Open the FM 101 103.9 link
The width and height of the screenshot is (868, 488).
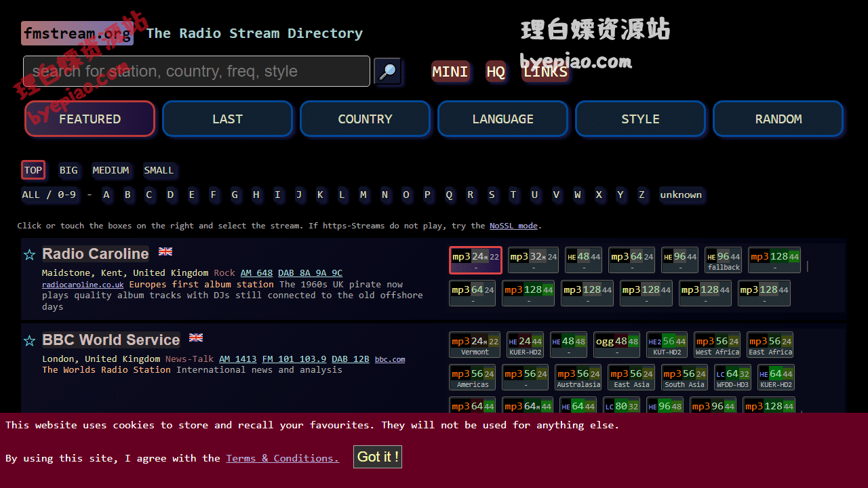click(294, 359)
